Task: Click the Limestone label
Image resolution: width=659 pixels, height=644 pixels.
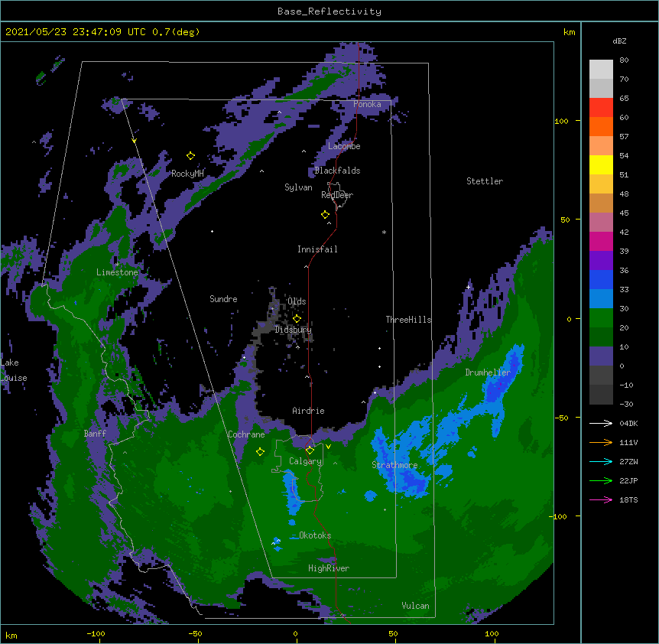Action: pyautogui.click(x=117, y=272)
